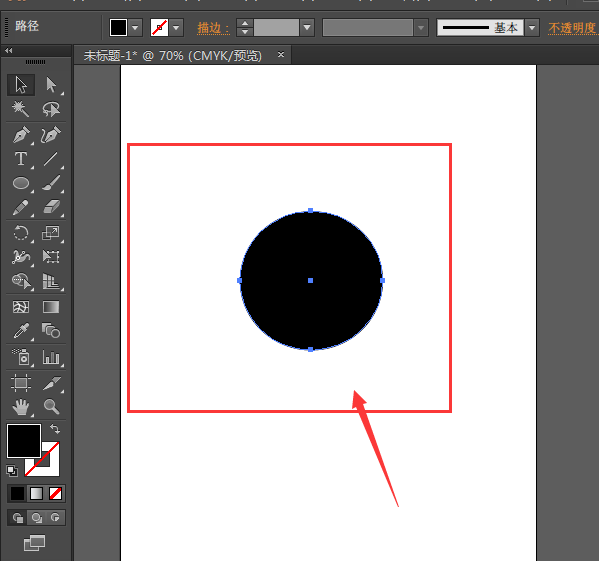Choose the Type tool
599x561 pixels.
pos(21,159)
